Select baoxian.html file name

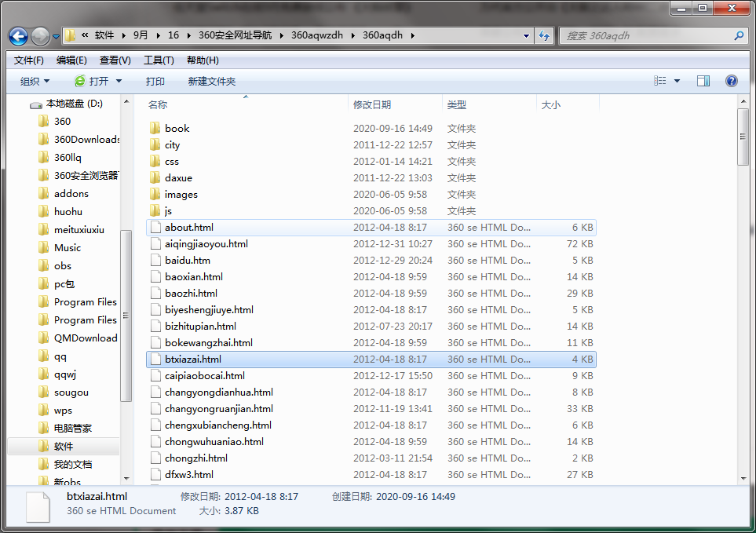pyautogui.click(x=194, y=276)
